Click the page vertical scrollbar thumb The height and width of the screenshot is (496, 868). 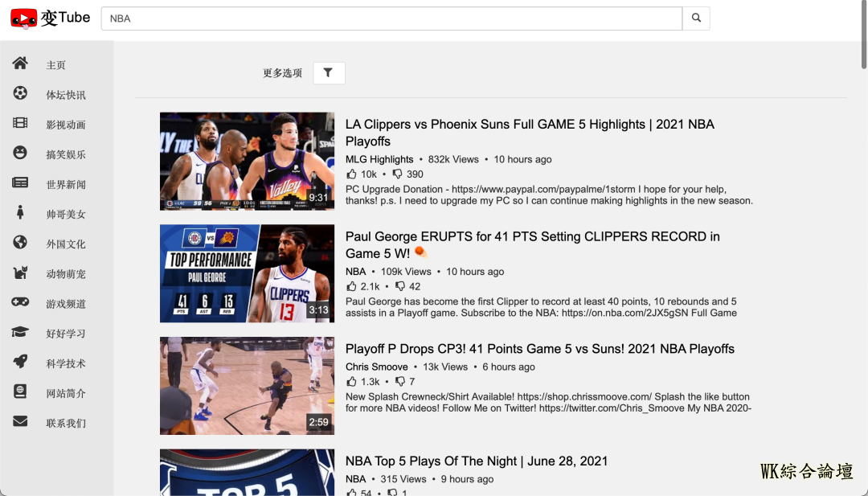tap(864, 35)
